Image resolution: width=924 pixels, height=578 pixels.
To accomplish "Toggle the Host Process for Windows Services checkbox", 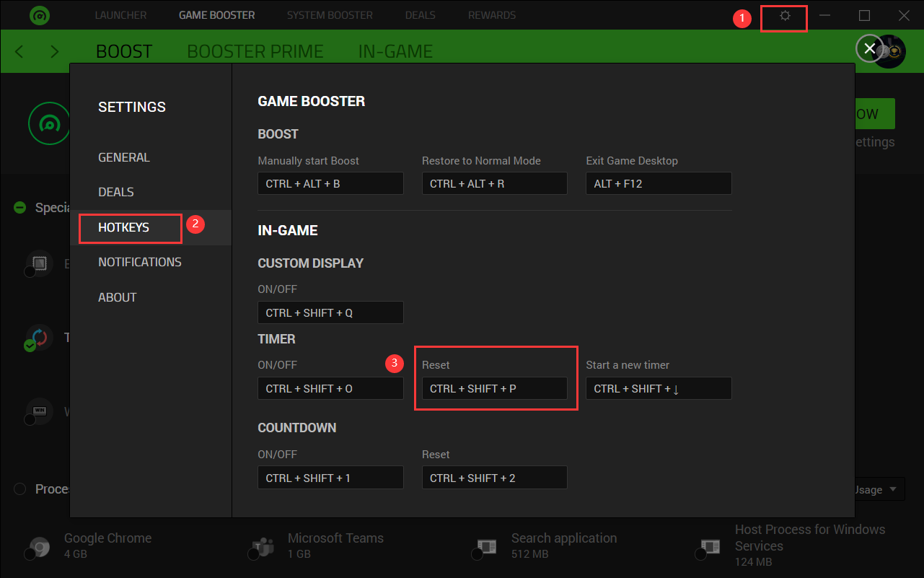I will [701, 555].
